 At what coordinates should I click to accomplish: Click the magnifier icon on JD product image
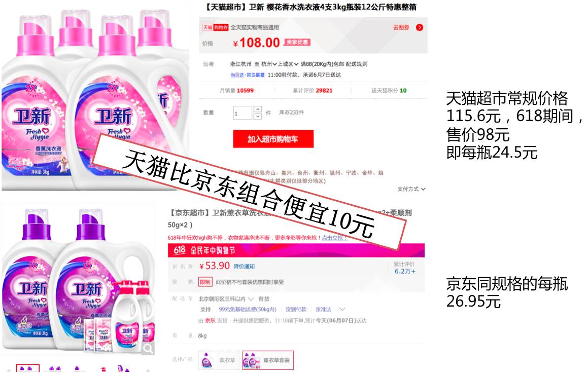[x=148, y=349]
